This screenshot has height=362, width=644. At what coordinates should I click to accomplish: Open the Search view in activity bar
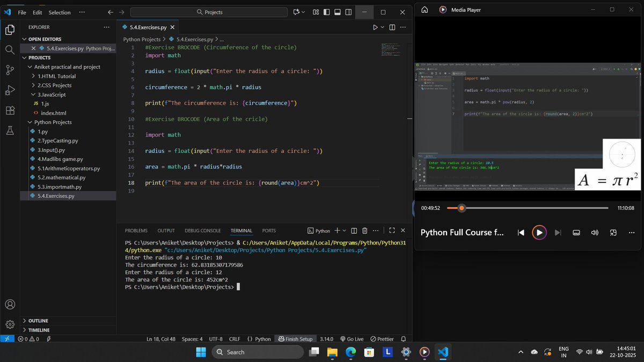click(10, 50)
